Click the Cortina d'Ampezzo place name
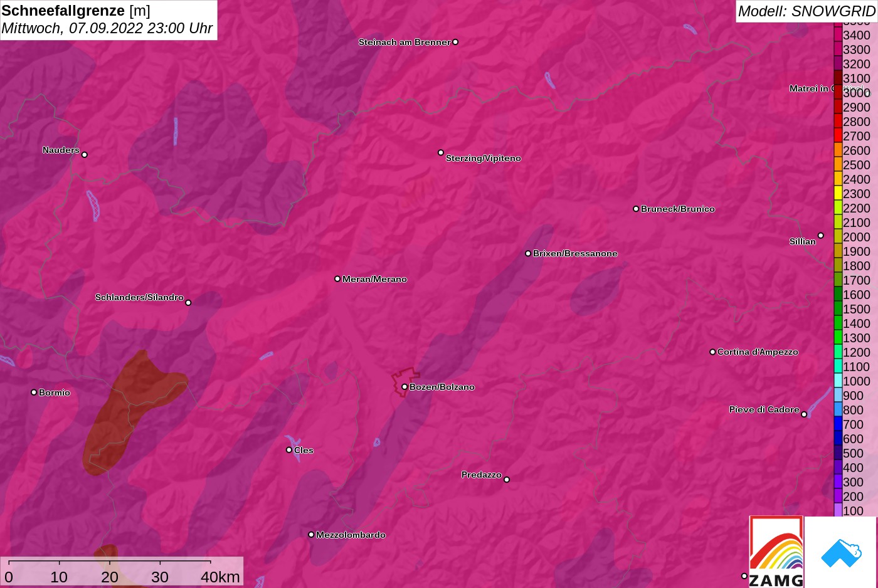The image size is (878, 588). pyautogui.click(x=758, y=352)
